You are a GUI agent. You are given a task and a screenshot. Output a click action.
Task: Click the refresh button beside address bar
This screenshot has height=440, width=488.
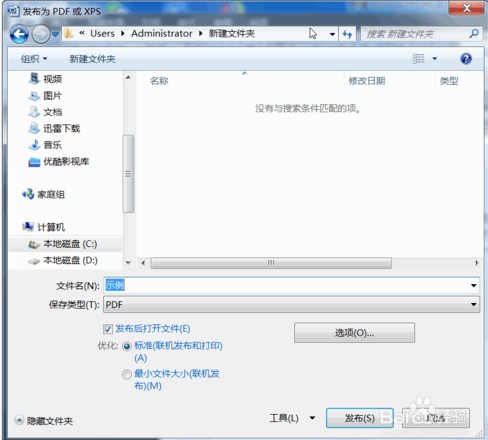347,34
